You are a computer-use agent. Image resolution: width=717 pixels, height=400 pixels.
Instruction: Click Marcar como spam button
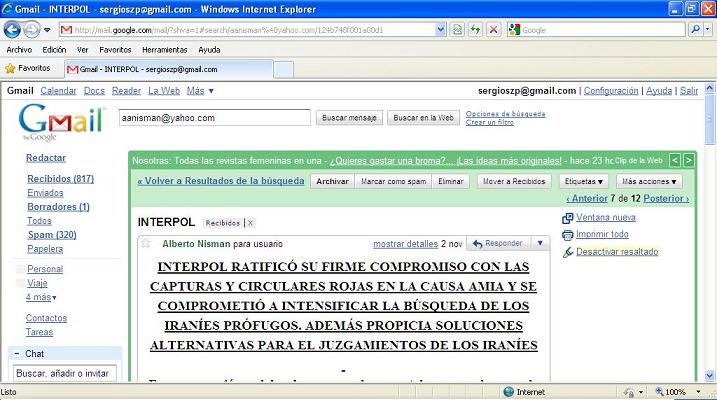394,181
